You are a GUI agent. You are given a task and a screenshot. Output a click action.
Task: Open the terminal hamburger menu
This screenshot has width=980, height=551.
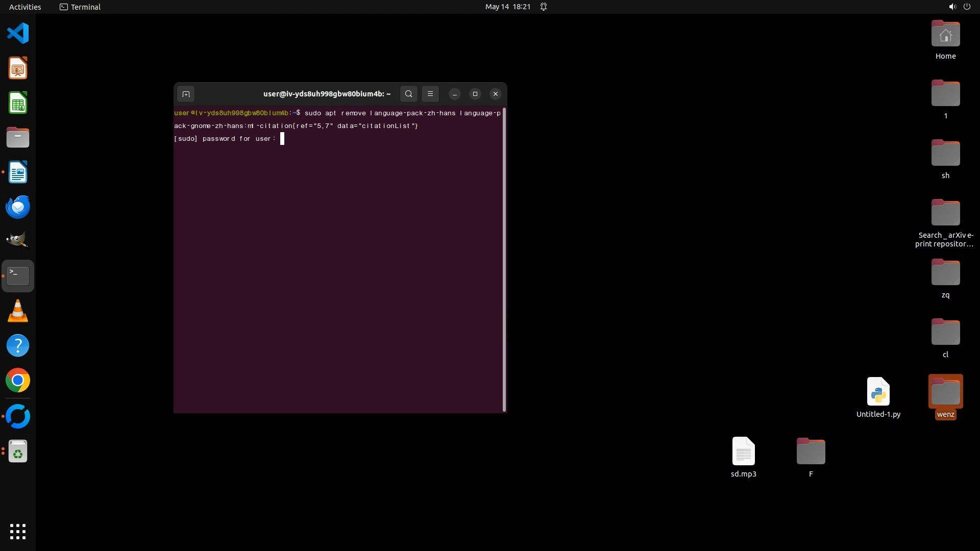point(430,94)
